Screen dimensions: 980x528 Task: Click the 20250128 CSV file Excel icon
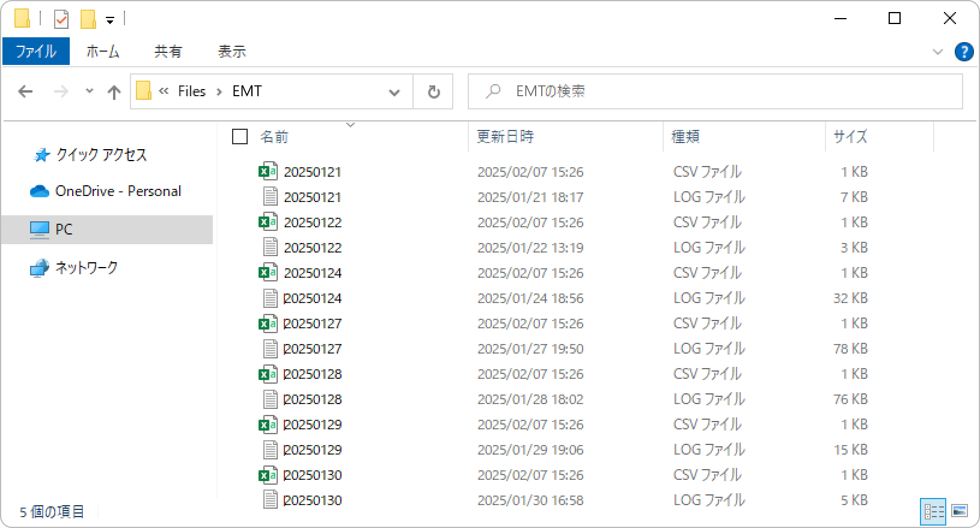pos(268,373)
